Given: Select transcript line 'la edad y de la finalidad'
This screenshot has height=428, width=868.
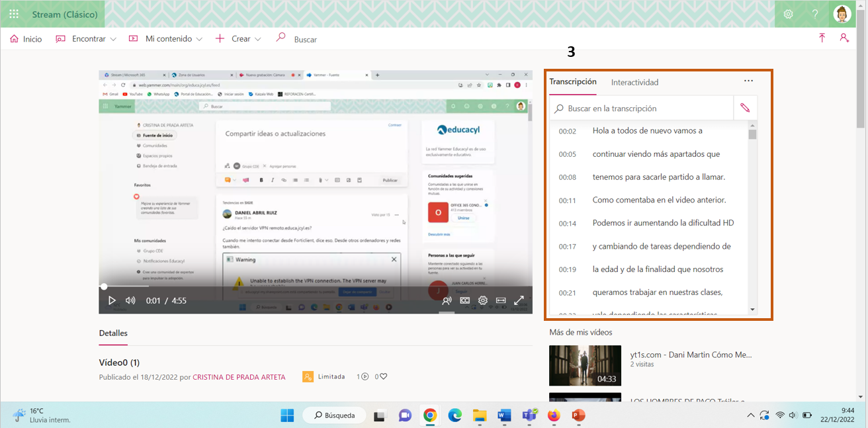Looking at the screenshot, I should point(658,269).
